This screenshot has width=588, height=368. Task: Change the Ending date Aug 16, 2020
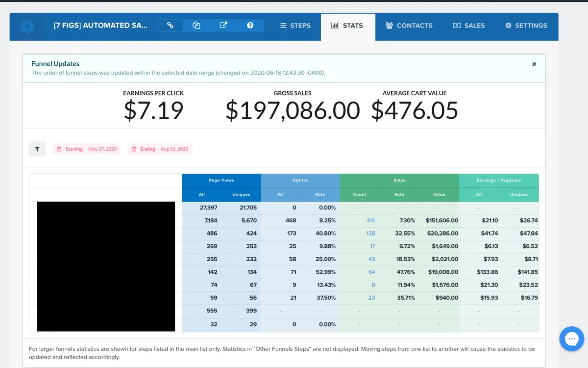tap(160, 149)
